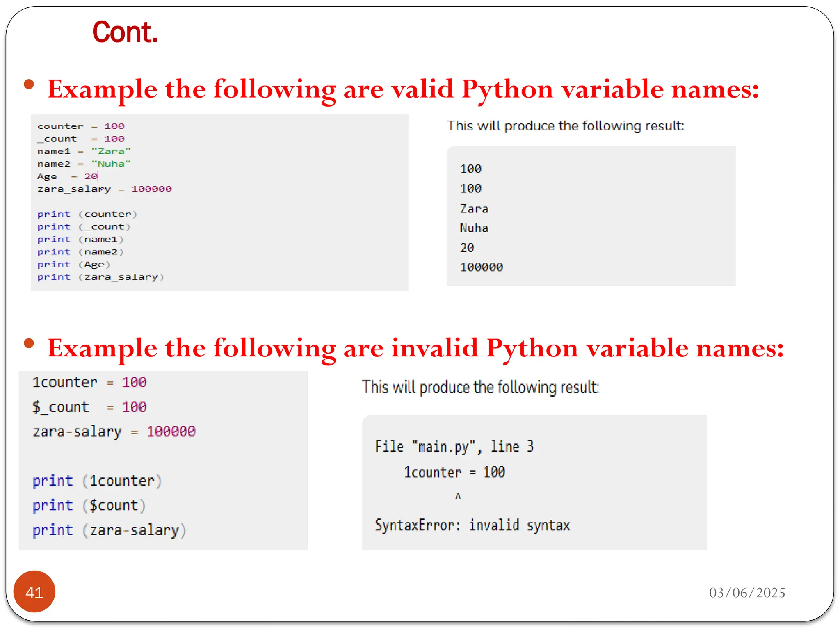Image resolution: width=840 pixels, height=630 pixels.
Task: Click the 'print (zara_salary)' statement
Action: 101,277
